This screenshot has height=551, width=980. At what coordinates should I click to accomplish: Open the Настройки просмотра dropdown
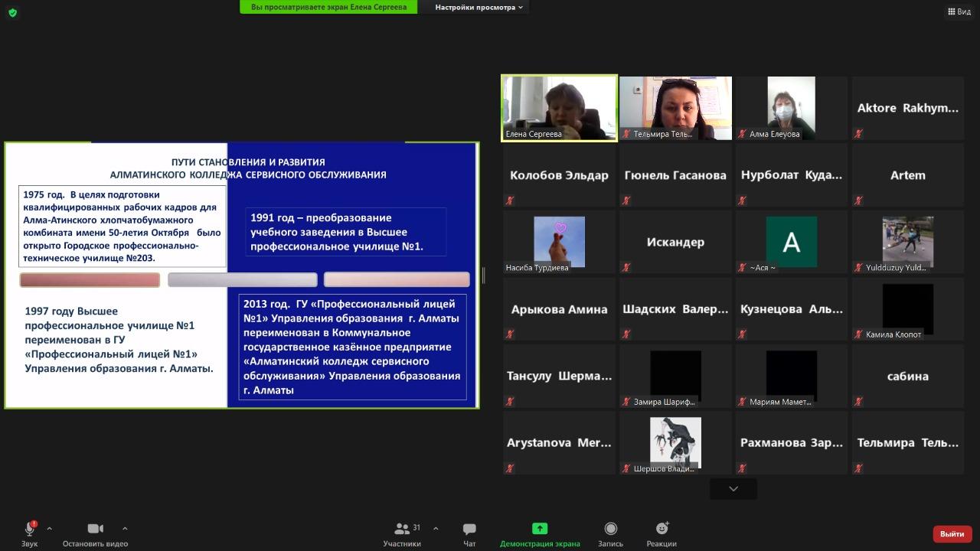(479, 7)
